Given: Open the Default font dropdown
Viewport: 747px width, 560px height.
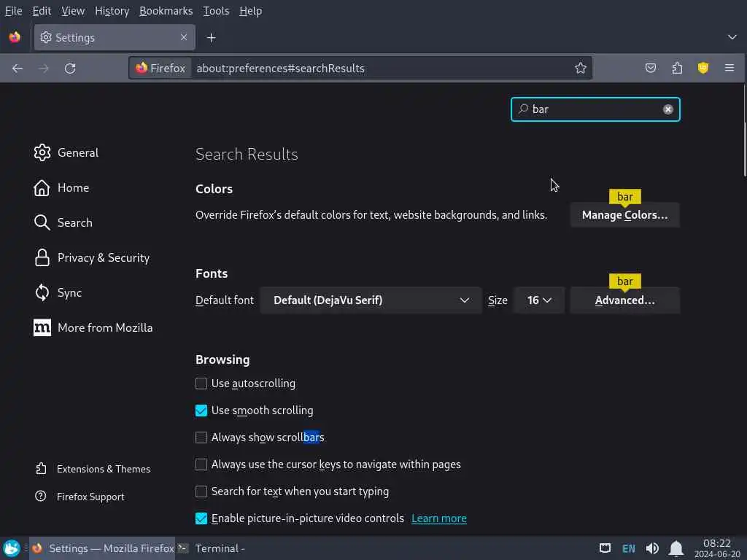Looking at the screenshot, I should pos(371,300).
